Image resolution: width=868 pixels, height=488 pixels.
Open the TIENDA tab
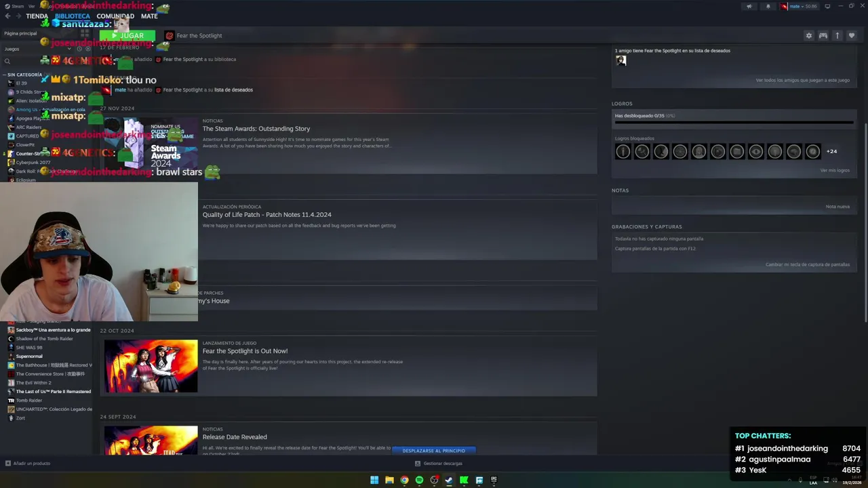(x=37, y=16)
